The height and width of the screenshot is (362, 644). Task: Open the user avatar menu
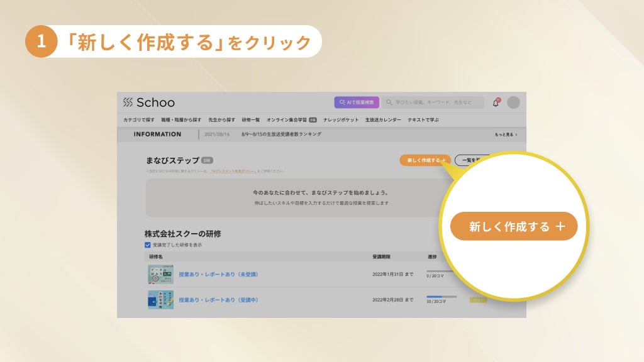(x=513, y=102)
